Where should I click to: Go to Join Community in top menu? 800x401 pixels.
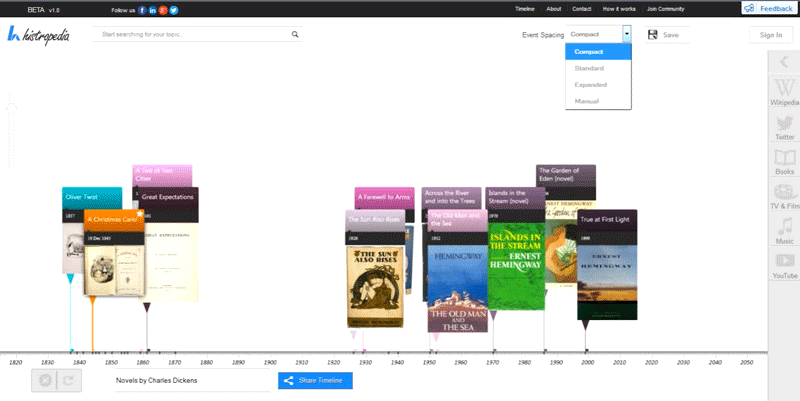[666, 9]
